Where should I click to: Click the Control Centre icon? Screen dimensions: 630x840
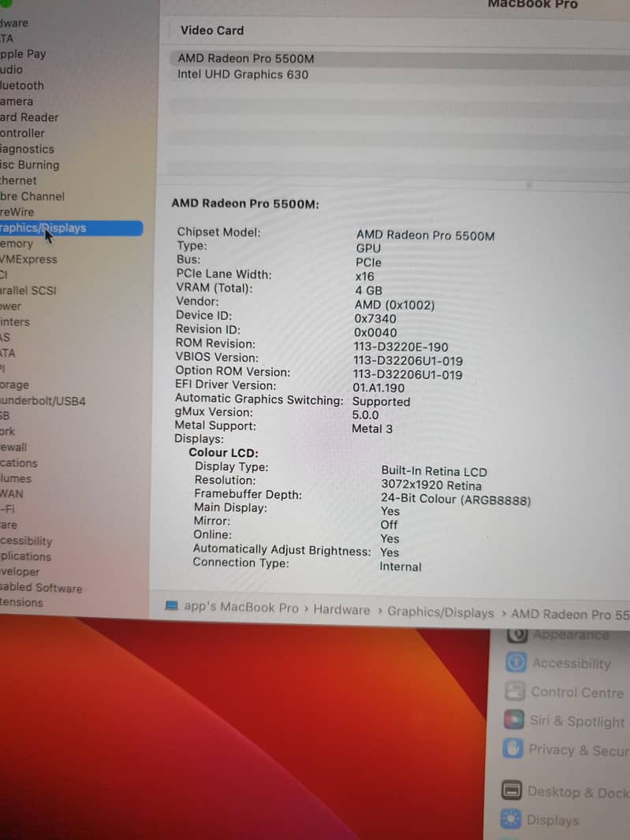point(515,692)
